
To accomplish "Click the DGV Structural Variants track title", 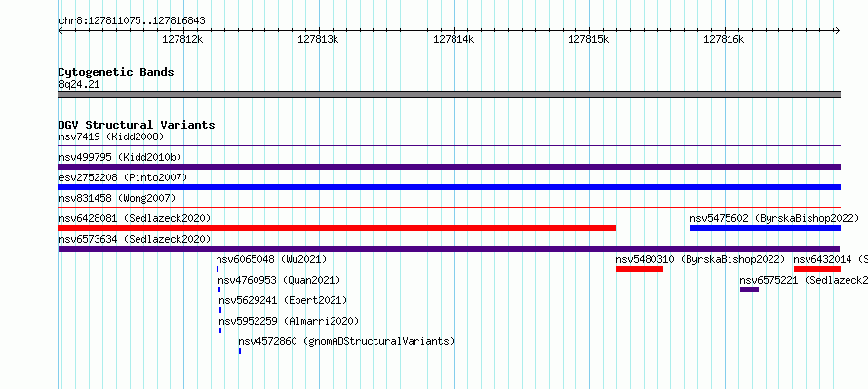I will pos(137,125).
